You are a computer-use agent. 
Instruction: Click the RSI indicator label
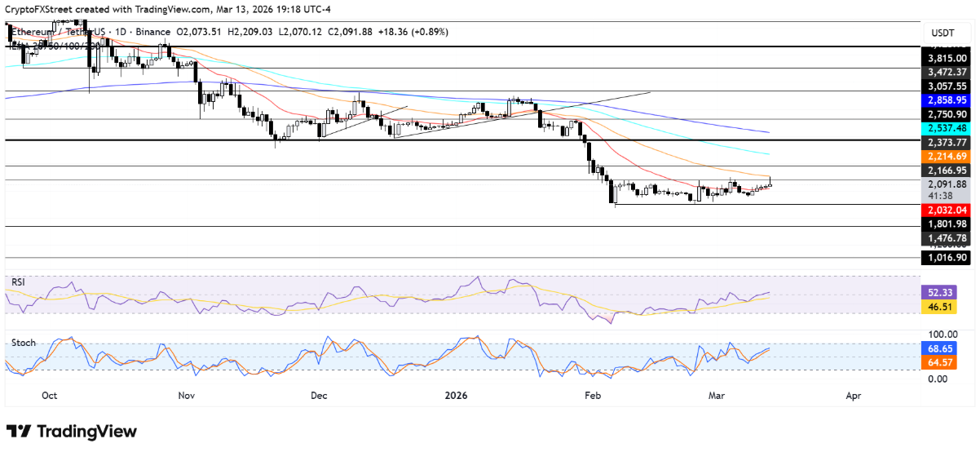coord(17,281)
